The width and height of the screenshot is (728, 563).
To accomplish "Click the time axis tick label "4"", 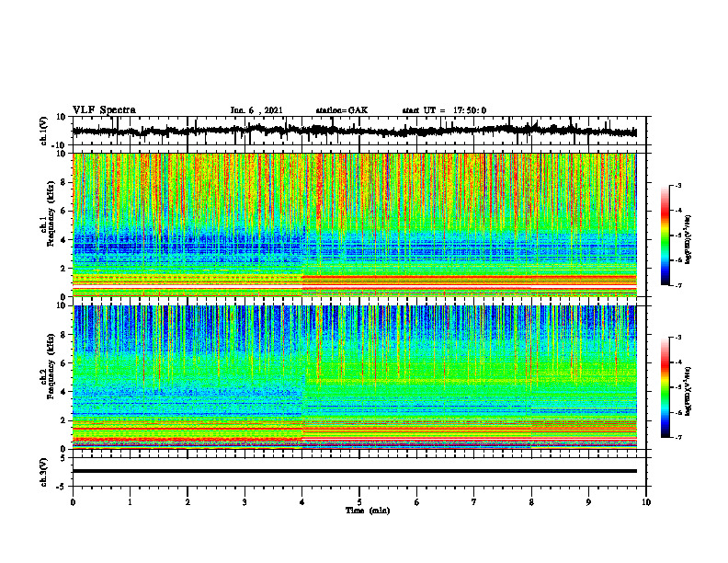I will (302, 502).
